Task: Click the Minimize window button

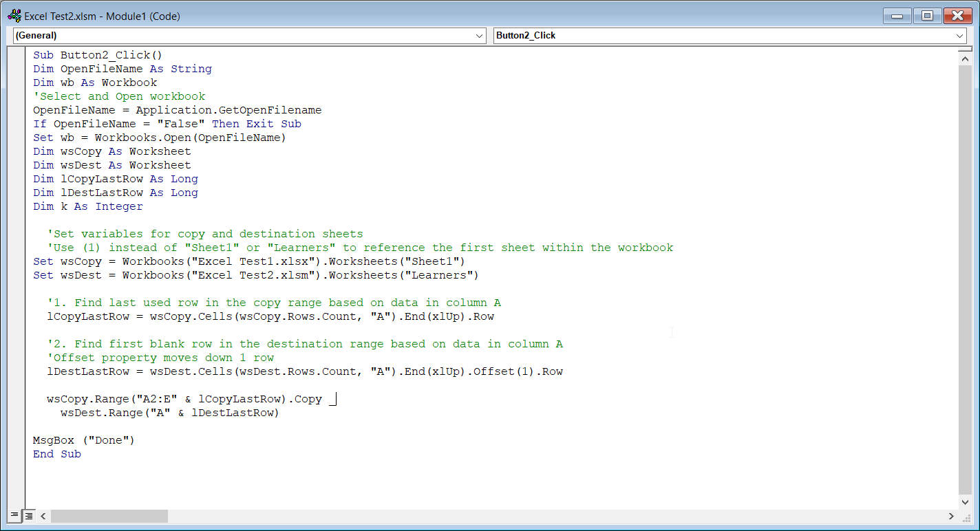Action: [x=896, y=15]
